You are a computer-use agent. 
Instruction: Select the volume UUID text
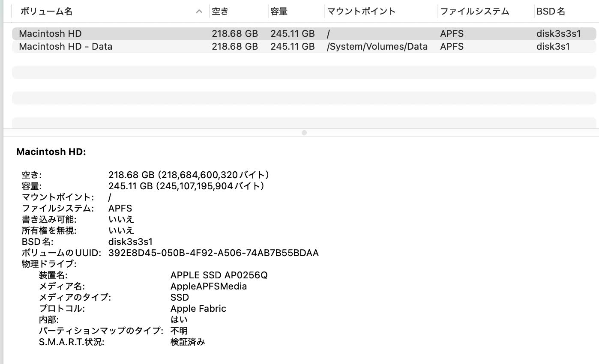(212, 253)
